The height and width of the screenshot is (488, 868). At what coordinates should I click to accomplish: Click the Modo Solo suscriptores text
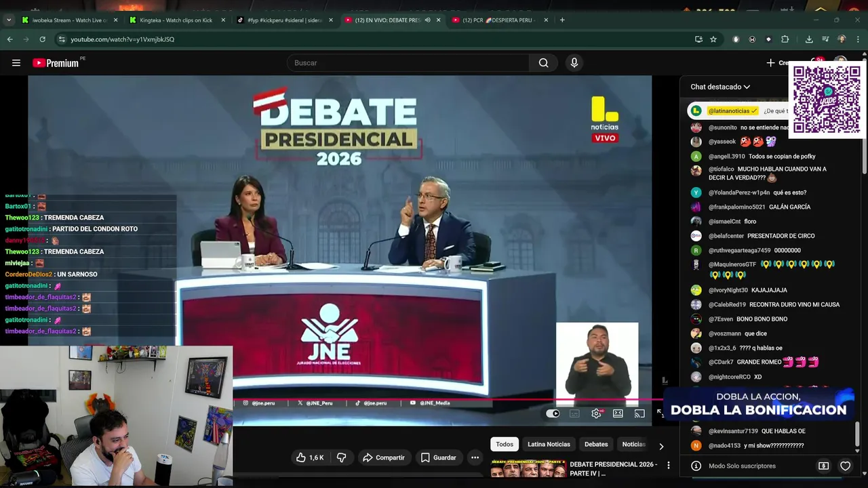coord(742,466)
